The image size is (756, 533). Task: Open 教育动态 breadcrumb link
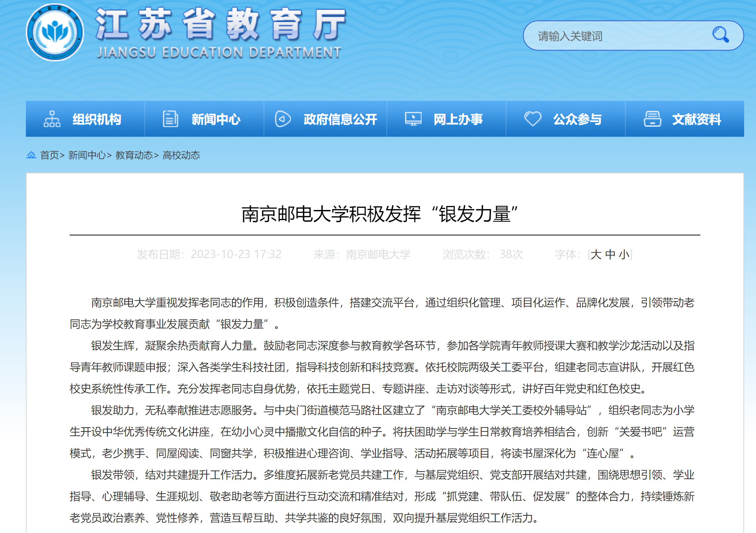(x=134, y=155)
